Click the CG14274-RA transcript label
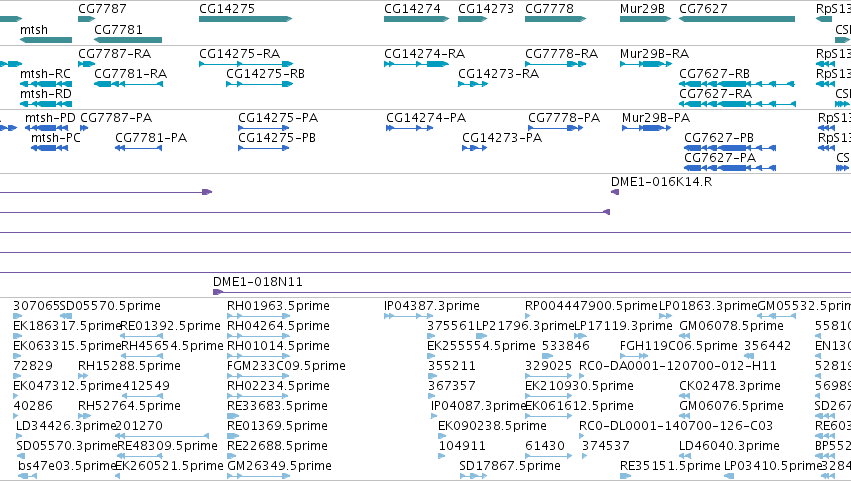This screenshot has width=851, height=481. [x=424, y=54]
